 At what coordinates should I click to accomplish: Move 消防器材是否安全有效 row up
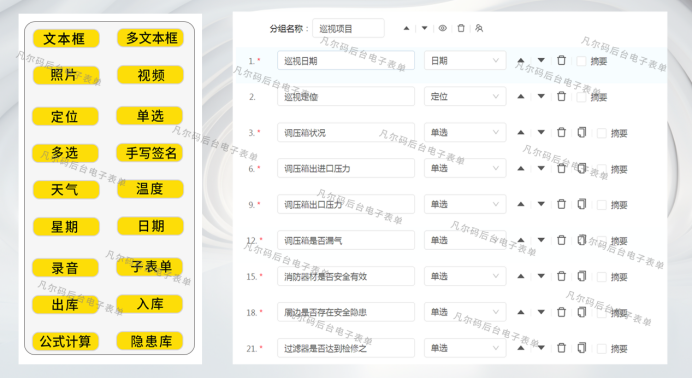pyautogui.click(x=521, y=276)
